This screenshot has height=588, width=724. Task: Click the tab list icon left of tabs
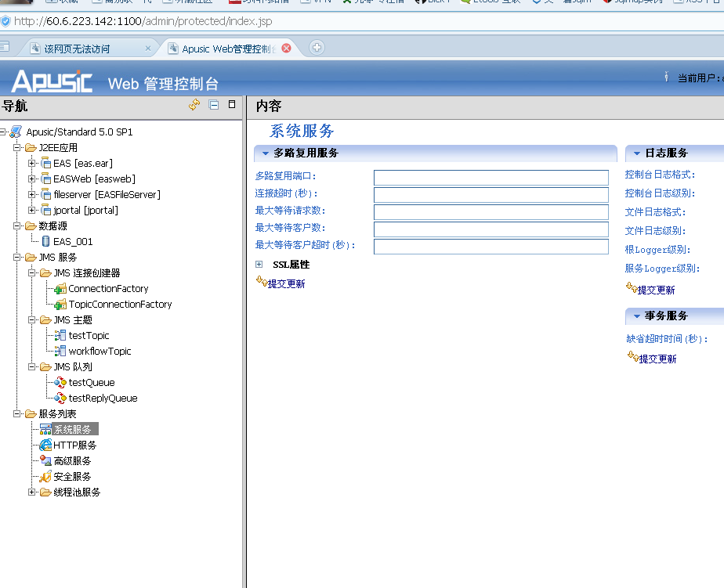click(x=4, y=46)
